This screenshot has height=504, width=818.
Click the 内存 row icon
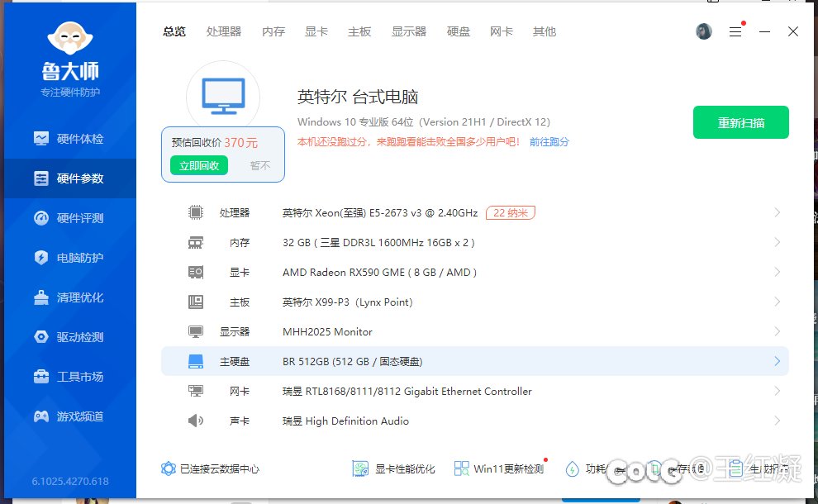pos(196,243)
